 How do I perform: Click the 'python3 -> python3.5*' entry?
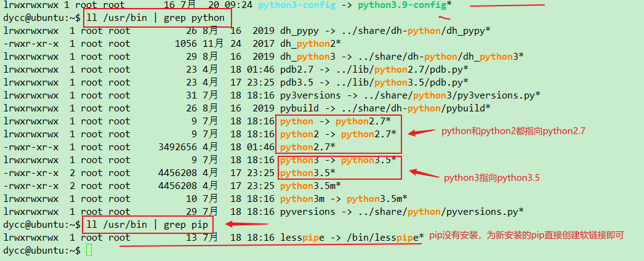coord(338,159)
